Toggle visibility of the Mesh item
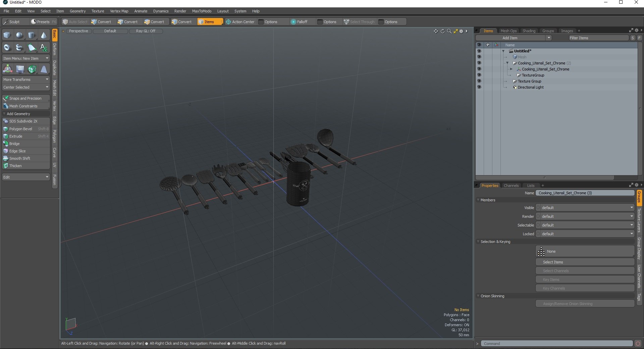 pyautogui.click(x=479, y=57)
